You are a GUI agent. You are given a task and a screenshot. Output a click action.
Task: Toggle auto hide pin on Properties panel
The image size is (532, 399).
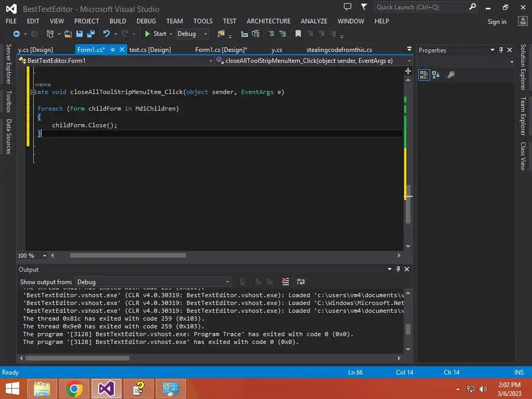click(x=501, y=50)
